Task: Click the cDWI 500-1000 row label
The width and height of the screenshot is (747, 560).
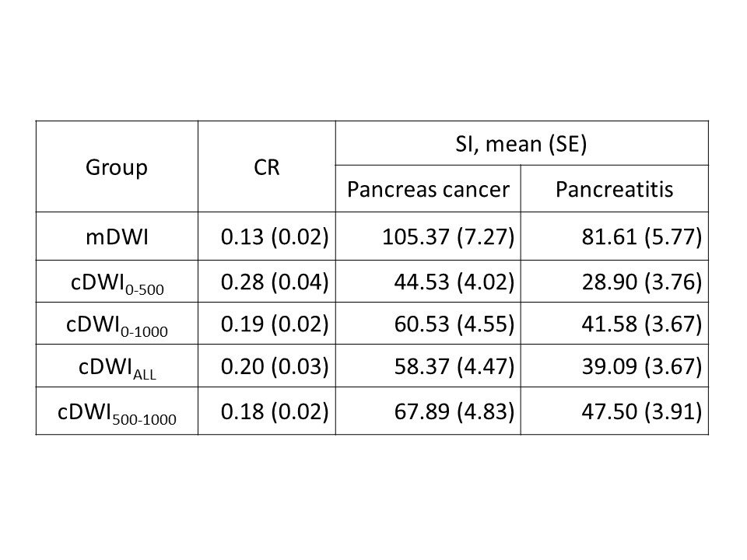Action: pyautogui.click(x=117, y=411)
